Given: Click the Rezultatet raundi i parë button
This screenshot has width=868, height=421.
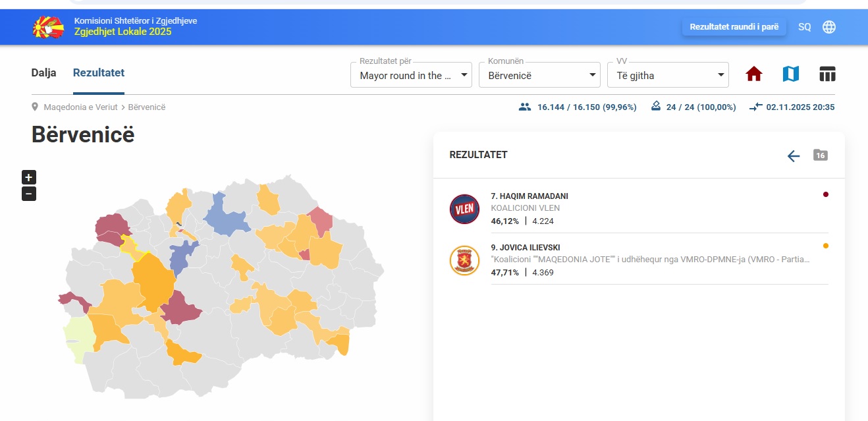Looking at the screenshot, I should tap(734, 27).
